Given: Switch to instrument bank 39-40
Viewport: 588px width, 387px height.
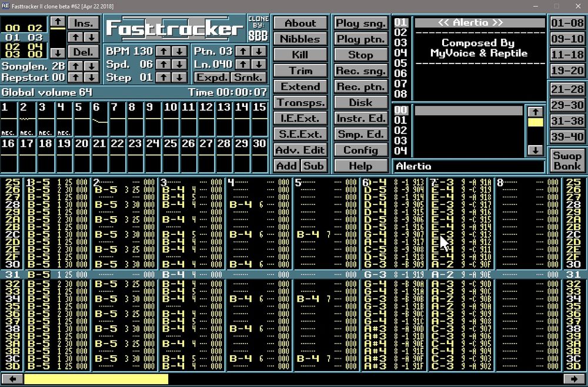Looking at the screenshot, I should tap(567, 137).
